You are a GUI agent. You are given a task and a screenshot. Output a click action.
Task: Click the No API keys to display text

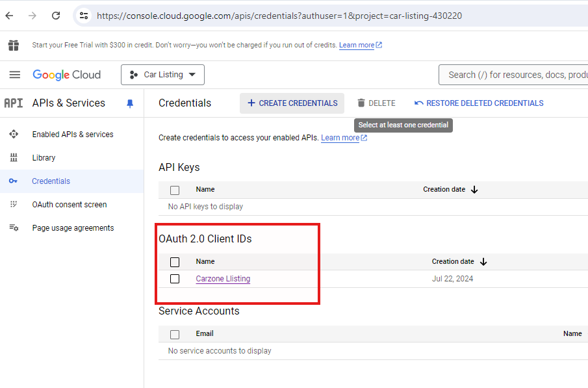tap(205, 207)
